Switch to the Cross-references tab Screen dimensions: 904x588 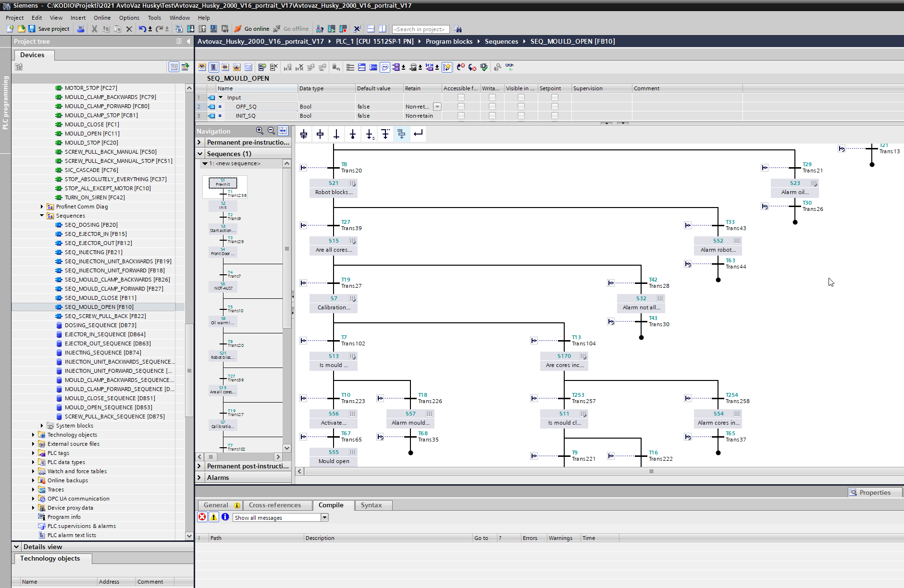coord(274,505)
